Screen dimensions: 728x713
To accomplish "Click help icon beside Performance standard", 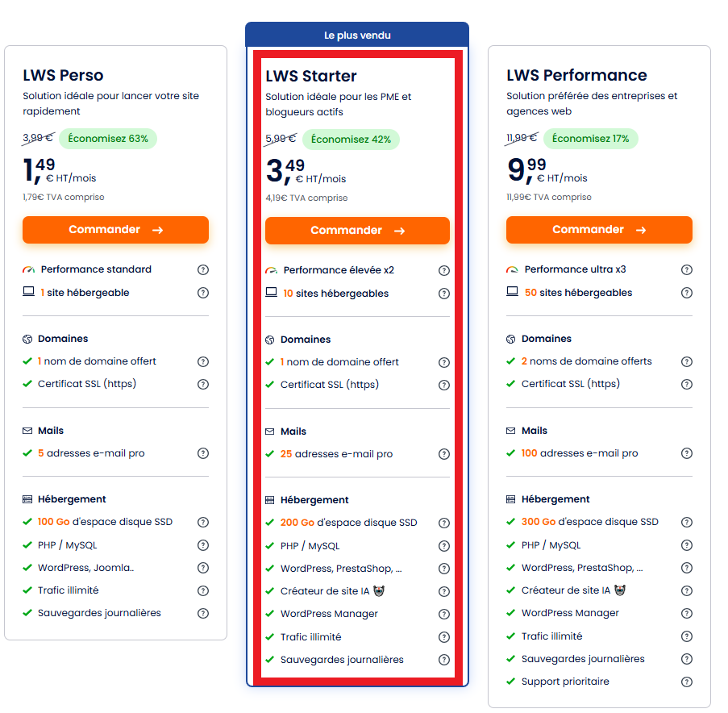I will (203, 269).
